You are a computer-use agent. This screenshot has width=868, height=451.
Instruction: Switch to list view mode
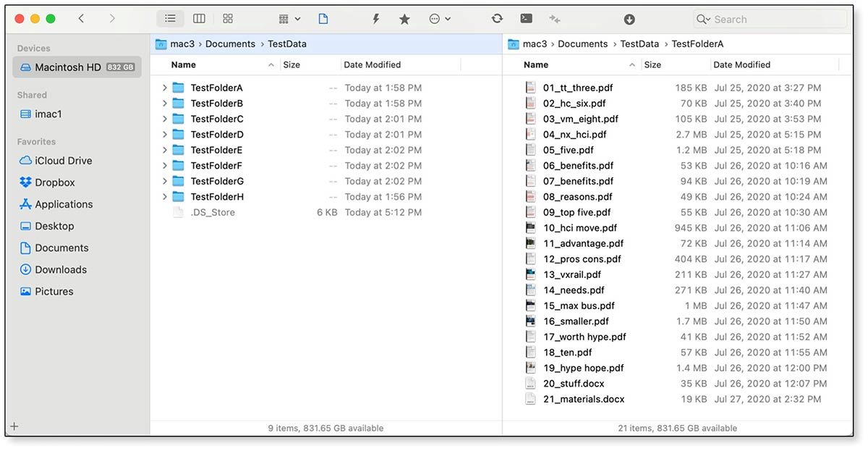click(x=170, y=19)
